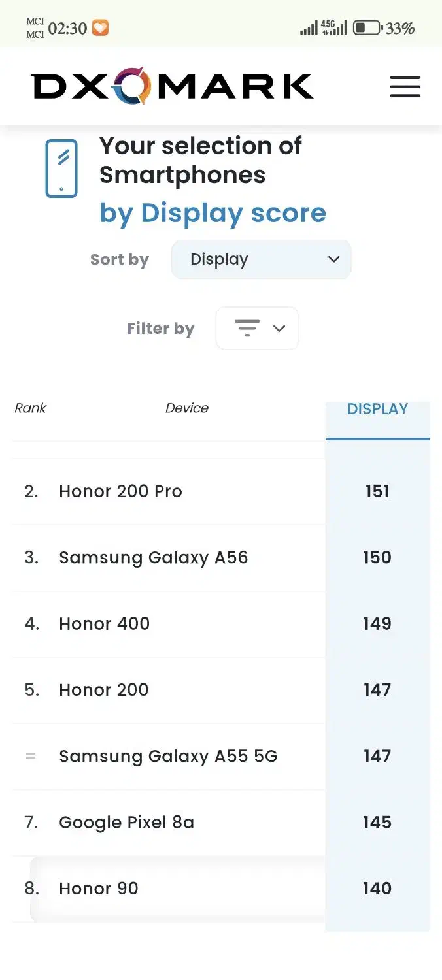Click the 151 display score

pyautogui.click(x=377, y=491)
